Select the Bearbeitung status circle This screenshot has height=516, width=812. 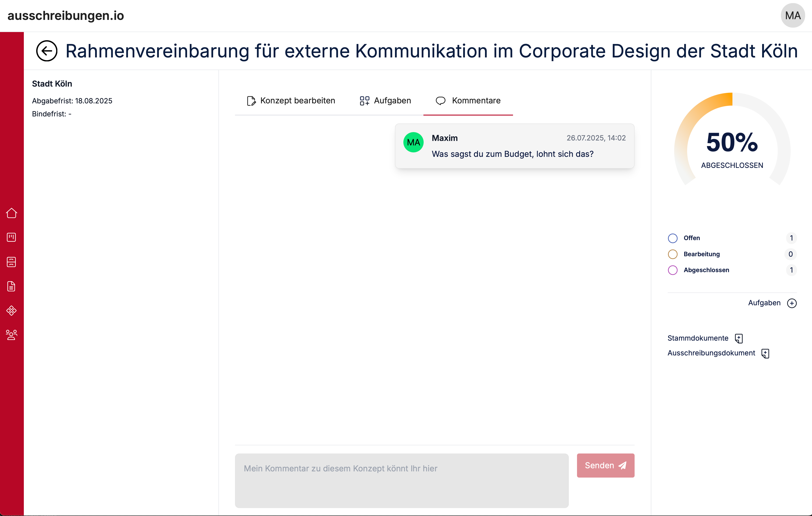pos(673,254)
